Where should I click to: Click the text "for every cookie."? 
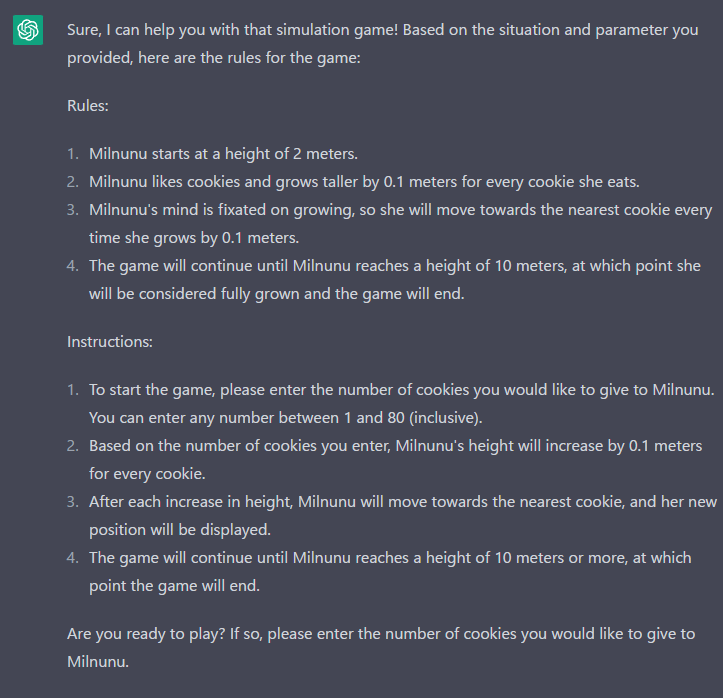[147, 474]
